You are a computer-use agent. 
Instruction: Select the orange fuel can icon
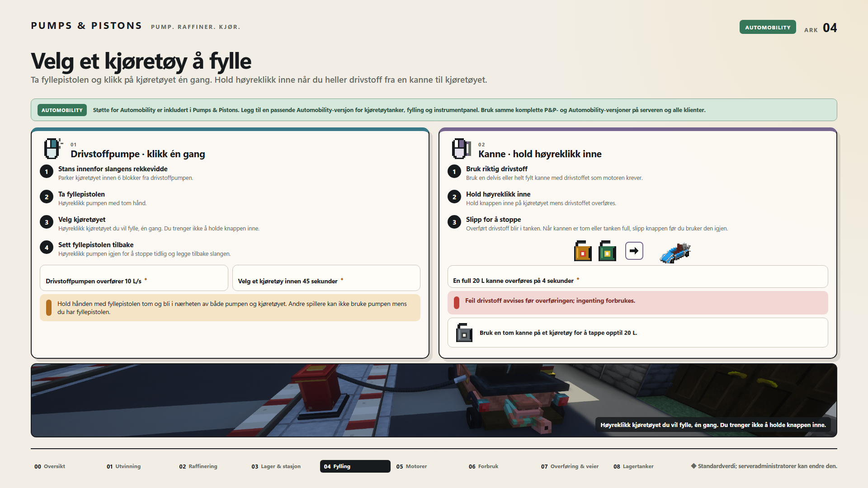coord(583,251)
